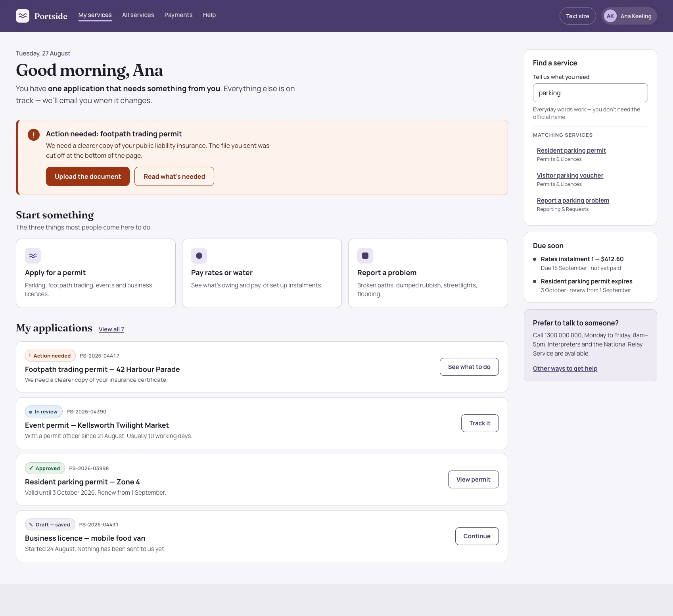Switch to the My services tab
673x616 pixels.
tap(95, 15)
